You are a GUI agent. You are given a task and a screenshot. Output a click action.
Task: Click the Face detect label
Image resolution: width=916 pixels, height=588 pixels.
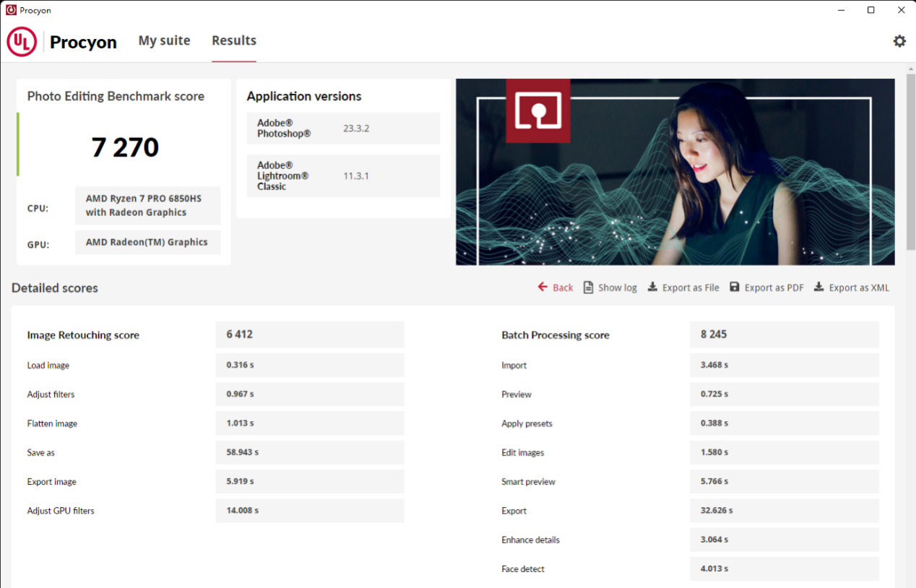point(523,569)
